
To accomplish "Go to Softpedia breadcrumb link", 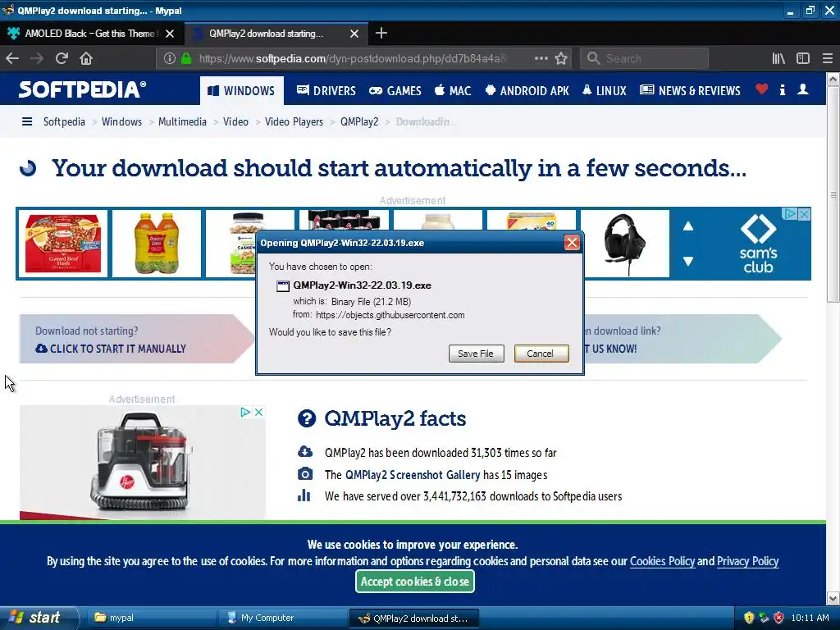I will [64, 121].
